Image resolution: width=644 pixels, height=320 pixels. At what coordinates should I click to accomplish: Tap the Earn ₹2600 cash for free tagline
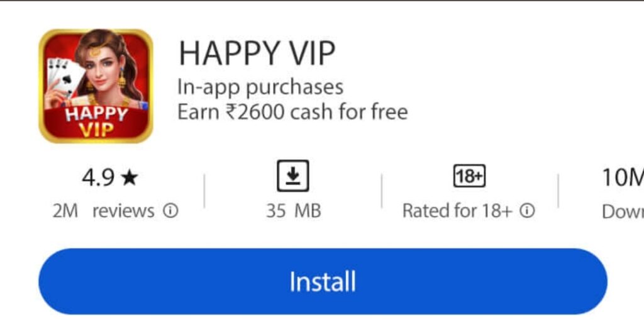tap(292, 112)
